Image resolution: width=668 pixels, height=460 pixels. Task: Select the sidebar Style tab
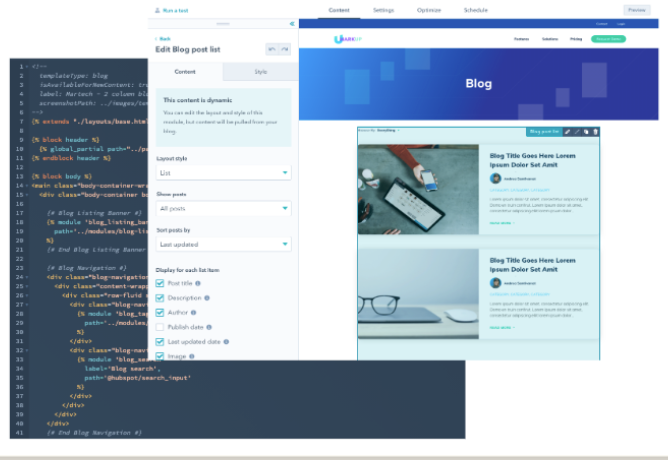[261, 72]
